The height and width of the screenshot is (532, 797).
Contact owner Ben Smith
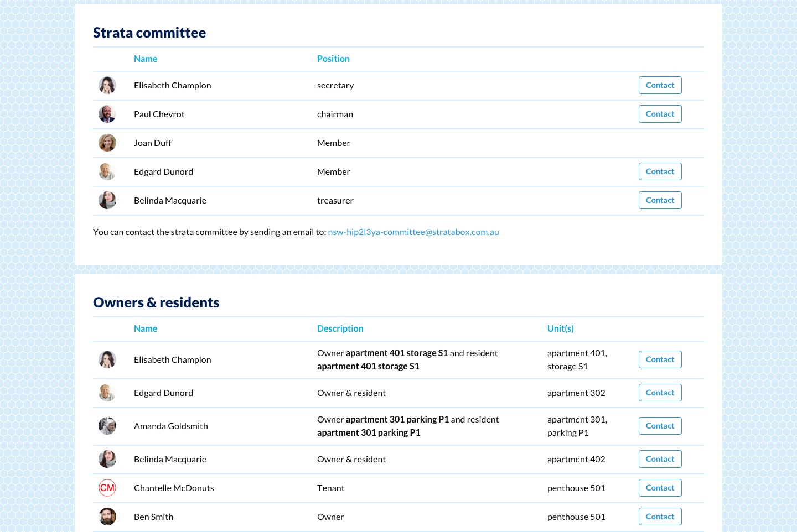[x=660, y=517]
